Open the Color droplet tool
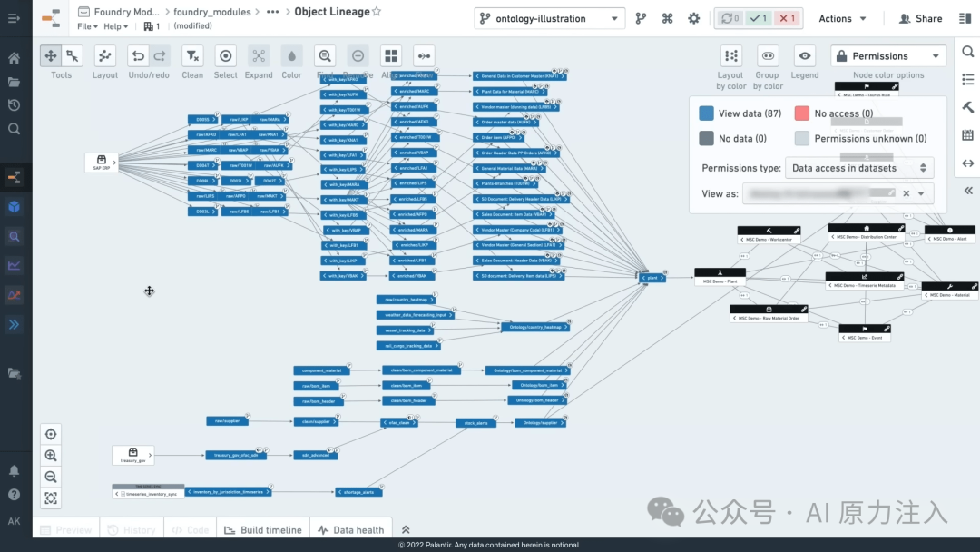980x552 pixels. (292, 56)
